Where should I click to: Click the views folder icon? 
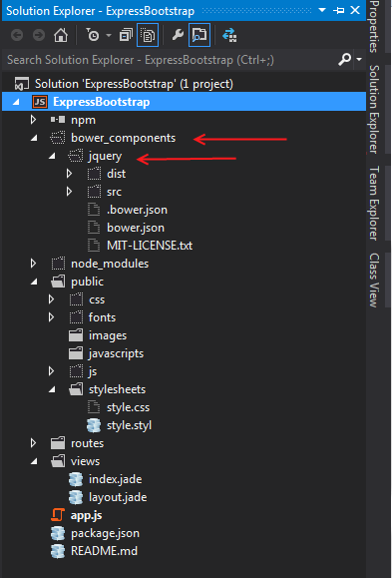point(58,461)
